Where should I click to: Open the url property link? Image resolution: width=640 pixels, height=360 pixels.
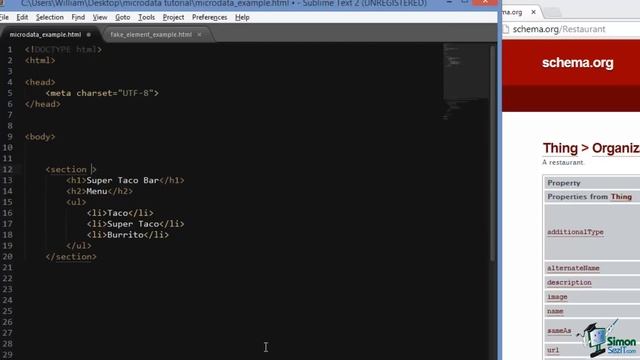tap(553, 350)
